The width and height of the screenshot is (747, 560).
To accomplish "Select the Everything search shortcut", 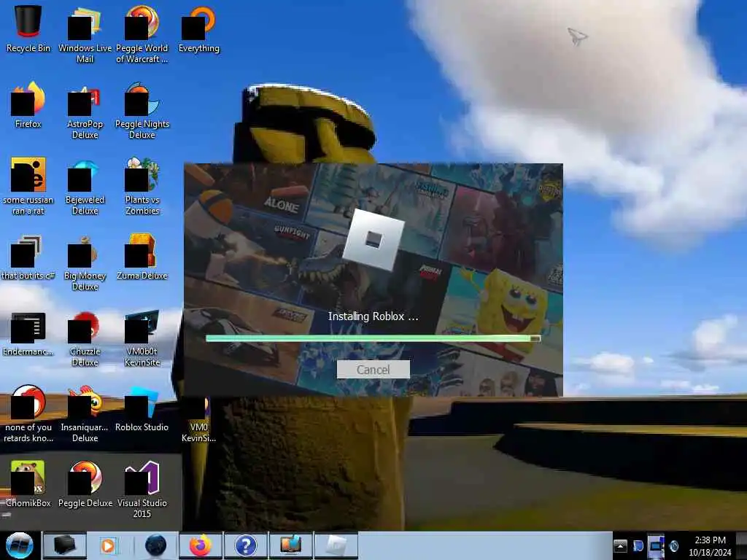I will [x=198, y=28].
